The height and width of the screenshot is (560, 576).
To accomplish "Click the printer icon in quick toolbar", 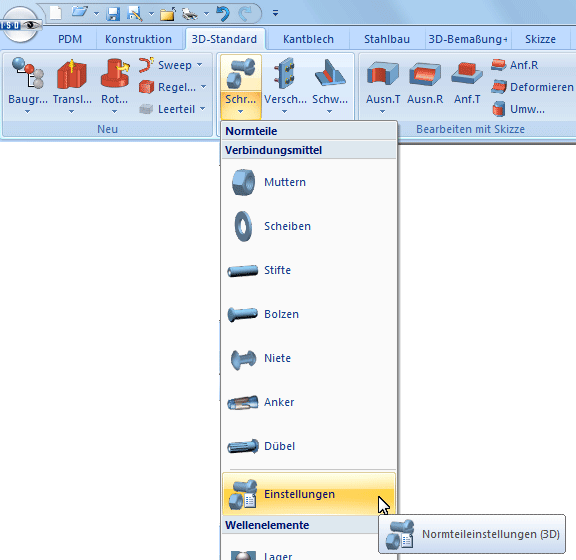I will 190,14.
